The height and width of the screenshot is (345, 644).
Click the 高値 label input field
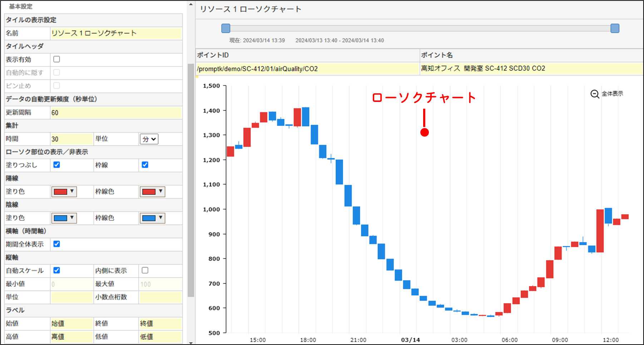[x=72, y=337]
